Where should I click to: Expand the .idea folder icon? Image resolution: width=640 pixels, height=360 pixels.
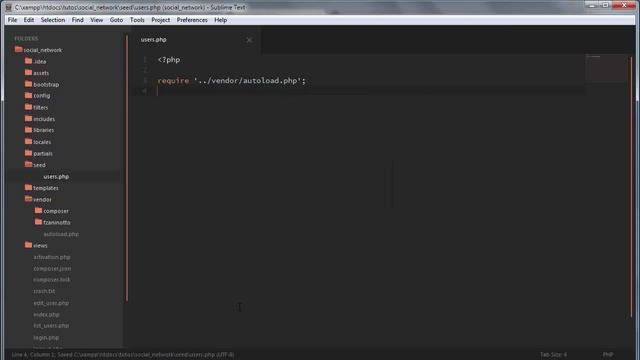(28, 61)
